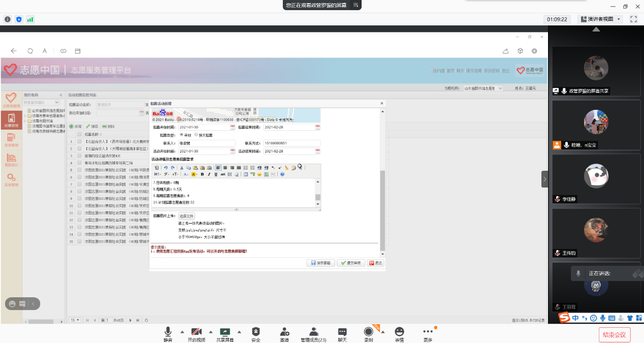Click bold formatting icon in editor toolbar
This screenshot has width=644, height=343.
point(202,174)
